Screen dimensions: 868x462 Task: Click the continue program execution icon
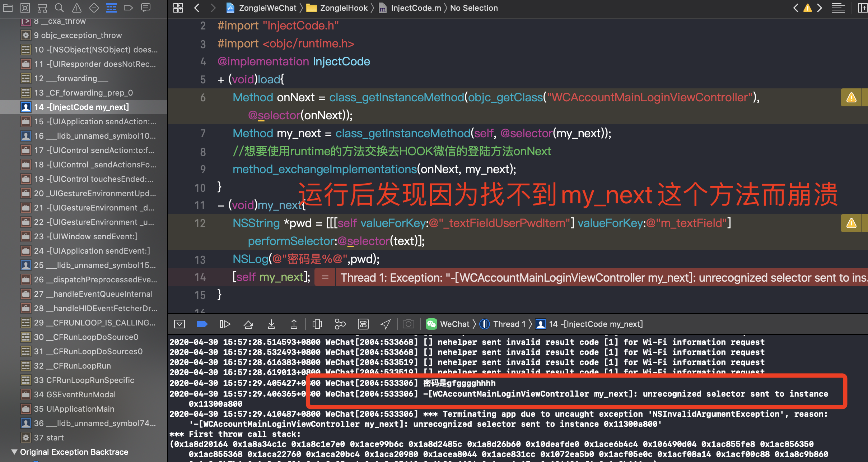[225, 324]
